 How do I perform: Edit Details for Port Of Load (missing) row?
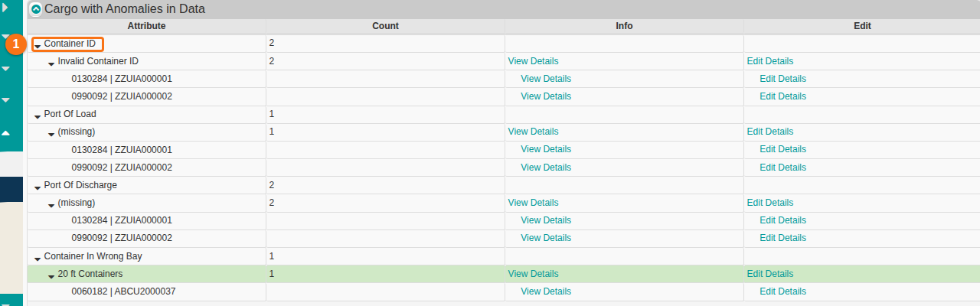pyautogui.click(x=770, y=132)
